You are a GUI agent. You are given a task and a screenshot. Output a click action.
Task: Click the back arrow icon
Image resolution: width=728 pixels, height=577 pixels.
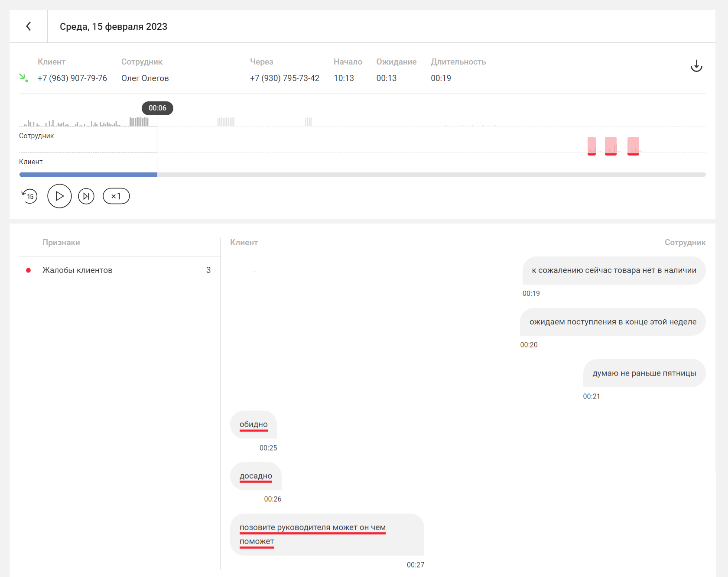click(x=29, y=26)
